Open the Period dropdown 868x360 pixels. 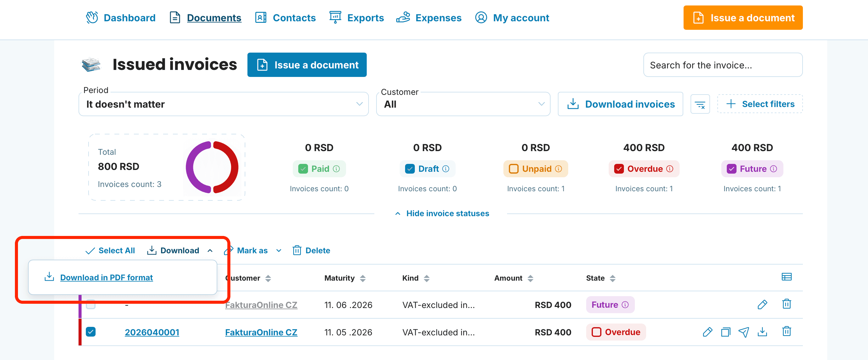coord(223,104)
